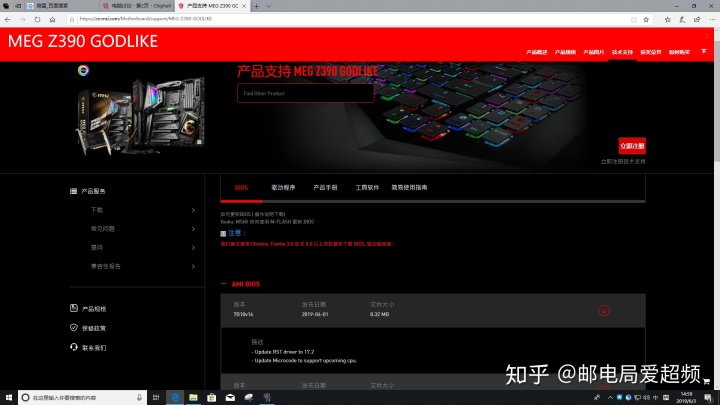Open Microsoft Store from the taskbar

click(x=212, y=398)
